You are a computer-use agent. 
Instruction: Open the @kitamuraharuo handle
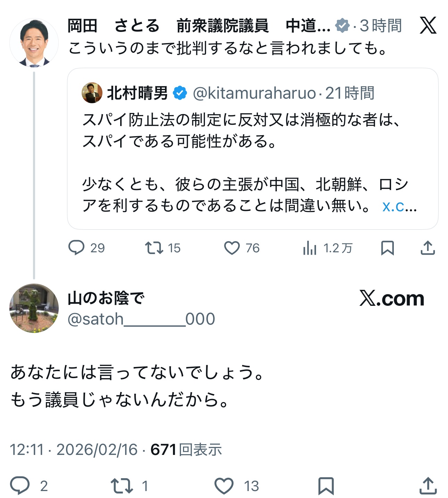point(254,93)
